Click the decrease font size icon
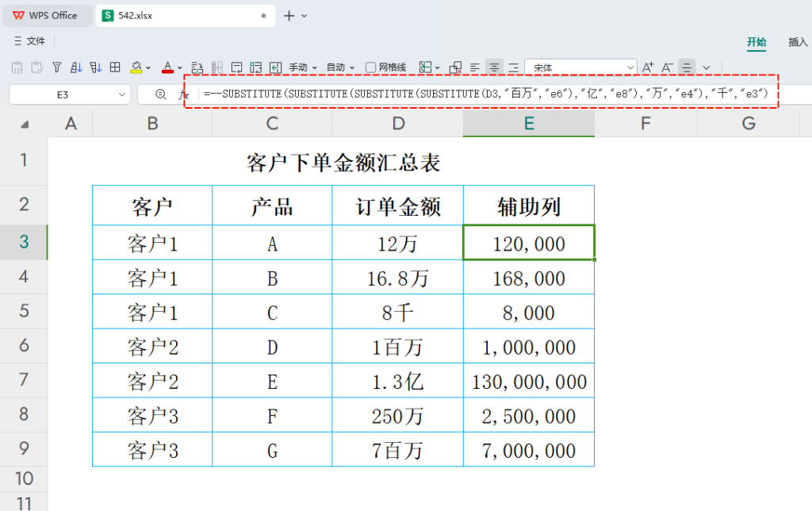The width and height of the screenshot is (812, 511). click(667, 67)
